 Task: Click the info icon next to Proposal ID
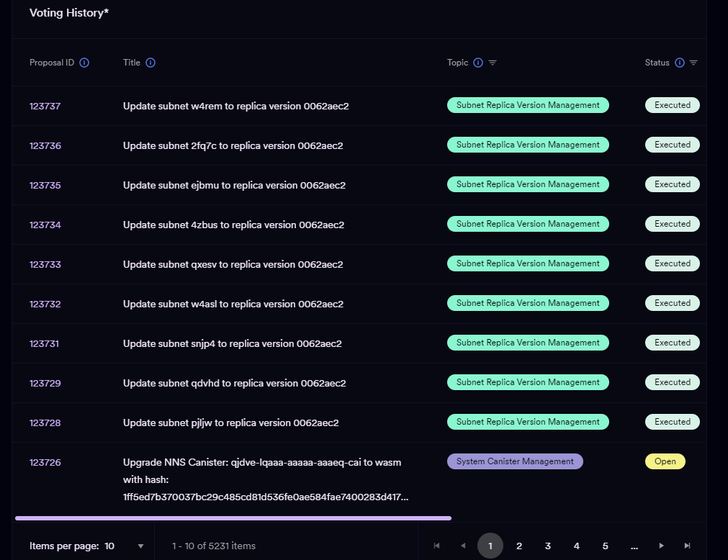click(84, 63)
